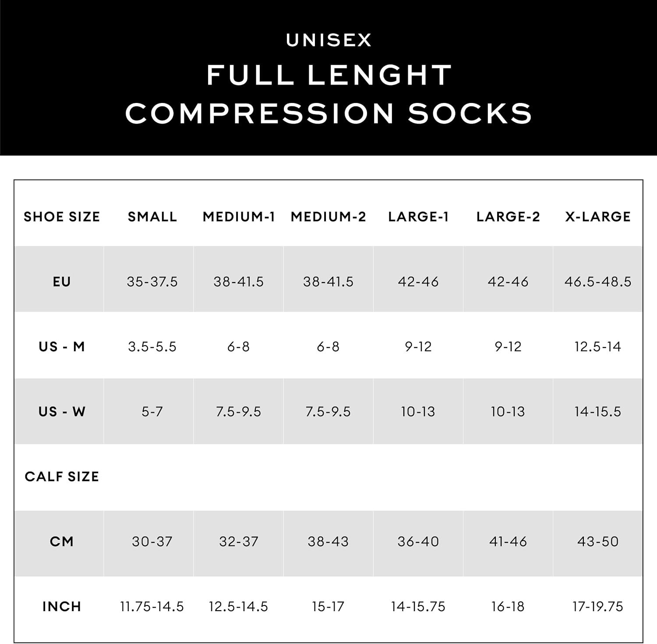
Task: Click the INCH row label
Action: pos(62,607)
